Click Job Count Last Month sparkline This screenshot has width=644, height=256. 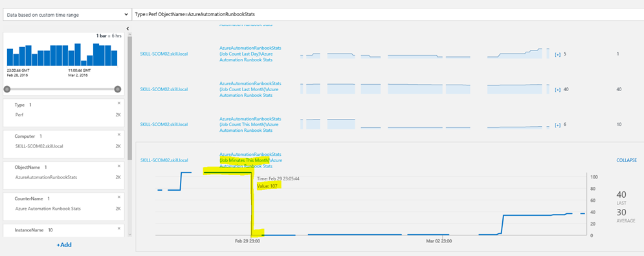425,89
